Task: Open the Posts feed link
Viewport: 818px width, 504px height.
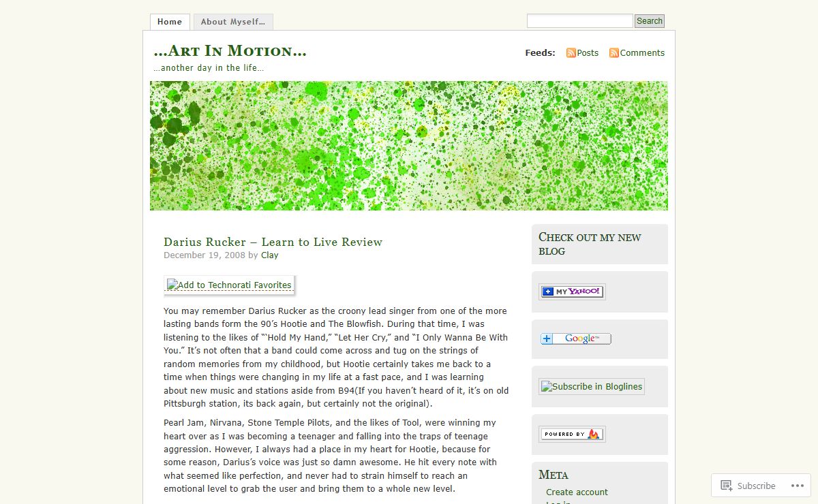Action: [x=588, y=53]
